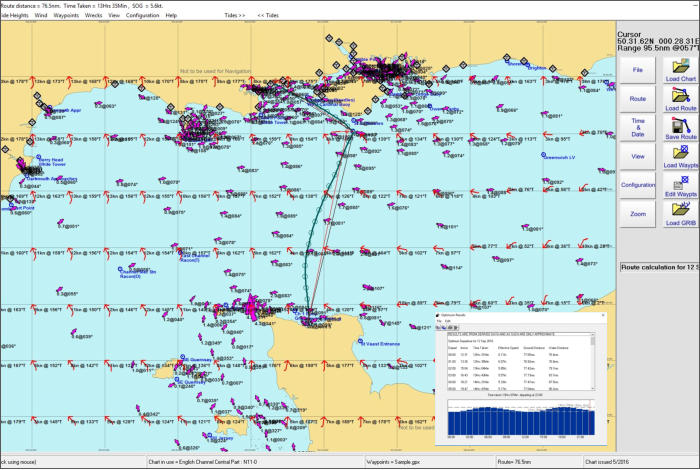Open the Help menu
The height and width of the screenshot is (470, 700).
tap(172, 16)
